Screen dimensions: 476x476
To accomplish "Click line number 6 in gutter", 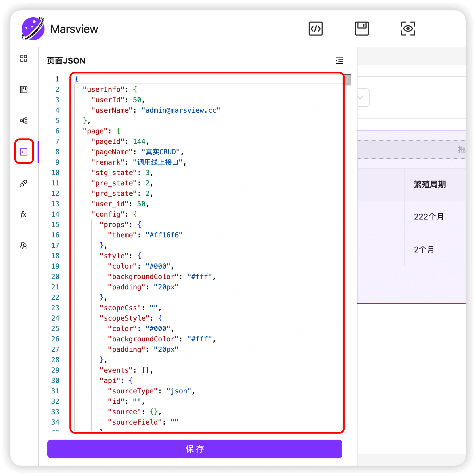I will 57,131.
